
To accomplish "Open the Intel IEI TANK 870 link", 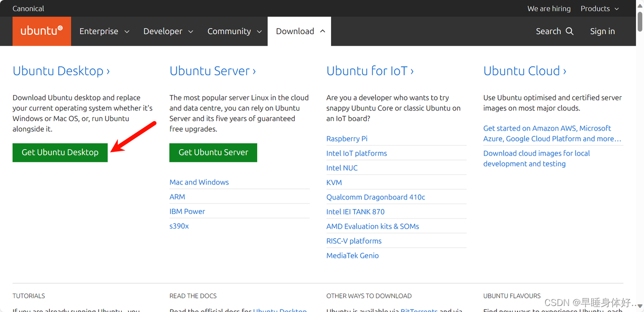I will 356,211.
